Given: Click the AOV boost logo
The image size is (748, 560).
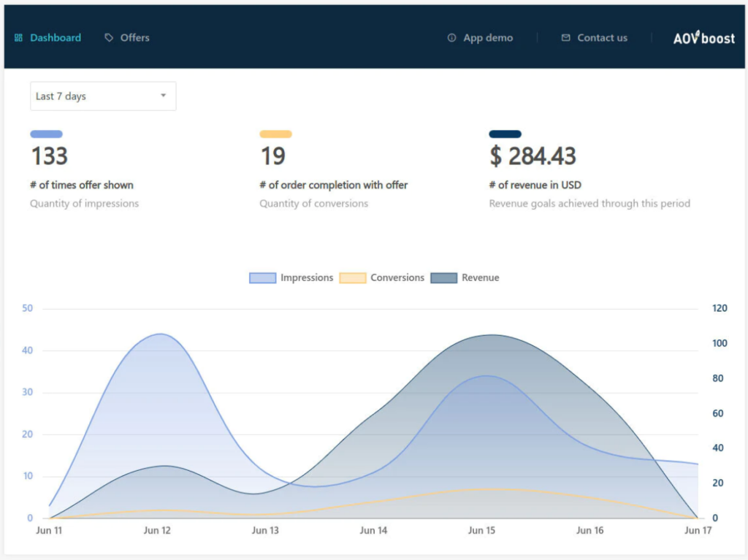Looking at the screenshot, I should tap(703, 38).
